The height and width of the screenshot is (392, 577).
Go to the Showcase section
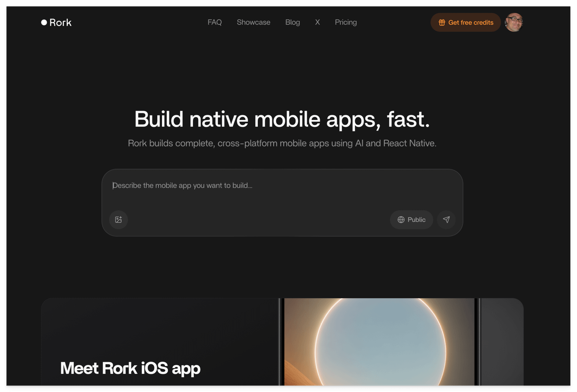click(253, 22)
